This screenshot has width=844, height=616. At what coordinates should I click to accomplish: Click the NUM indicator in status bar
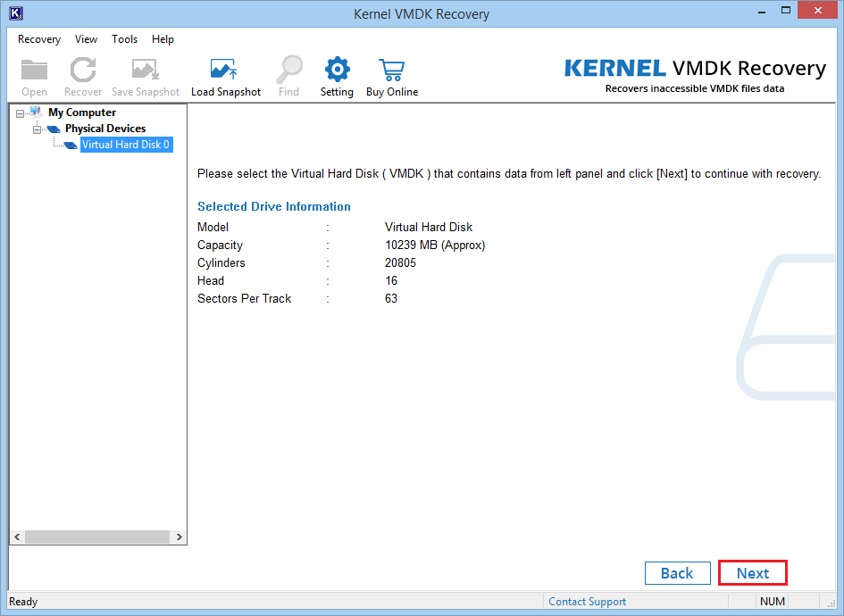773,602
